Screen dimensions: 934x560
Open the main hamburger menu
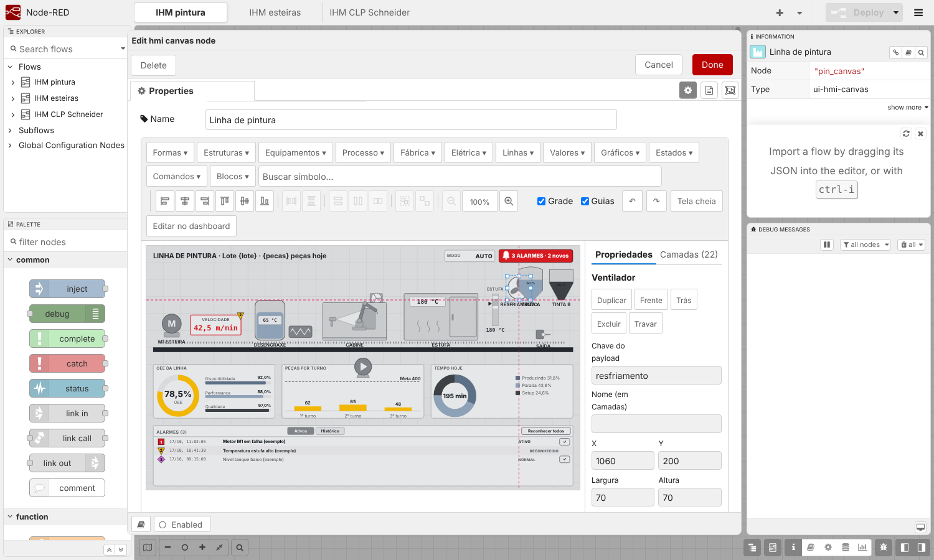(x=918, y=12)
